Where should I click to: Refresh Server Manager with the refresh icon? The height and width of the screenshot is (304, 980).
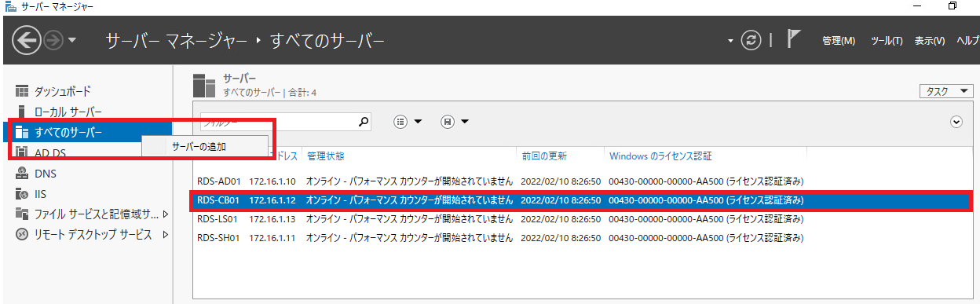click(x=751, y=40)
